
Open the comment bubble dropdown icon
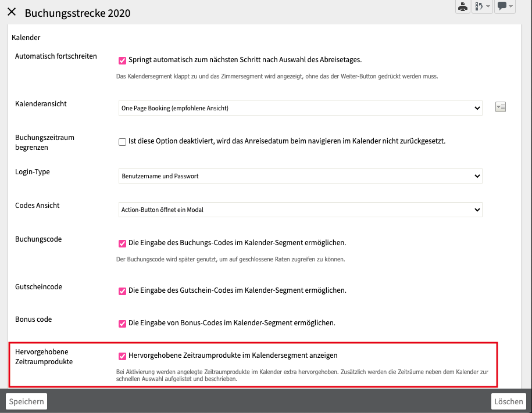505,6
